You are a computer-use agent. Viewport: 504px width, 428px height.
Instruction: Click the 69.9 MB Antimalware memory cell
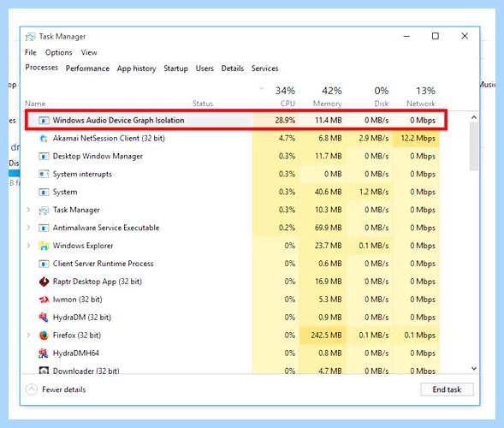323,228
